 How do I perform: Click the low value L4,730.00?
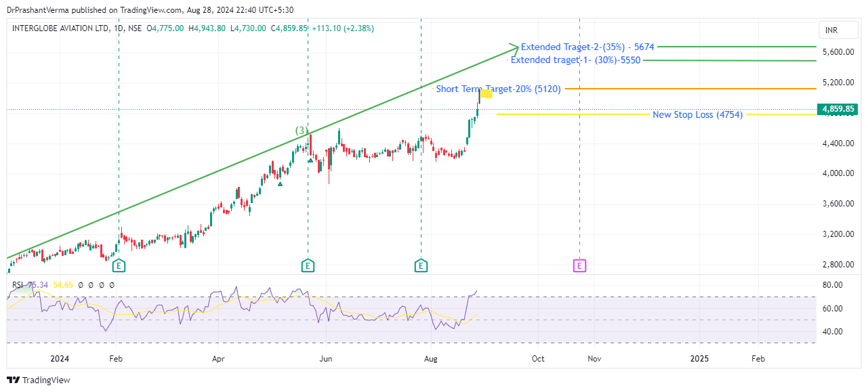tap(248, 28)
